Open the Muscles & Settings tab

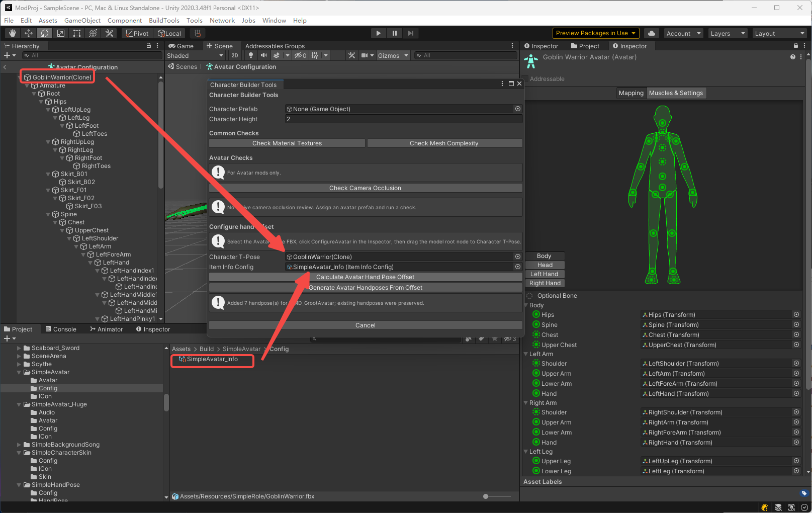[x=676, y=93]
